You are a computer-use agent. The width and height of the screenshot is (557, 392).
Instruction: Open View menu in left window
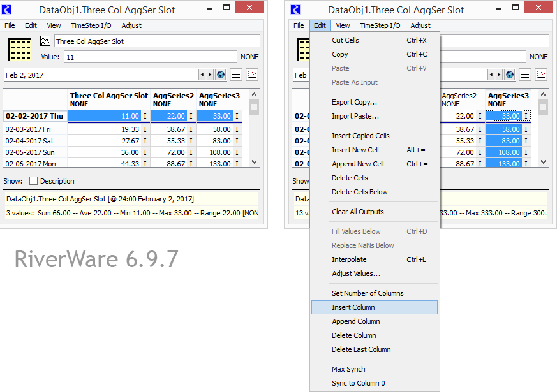pyautogui.click(x=54, y=25)
